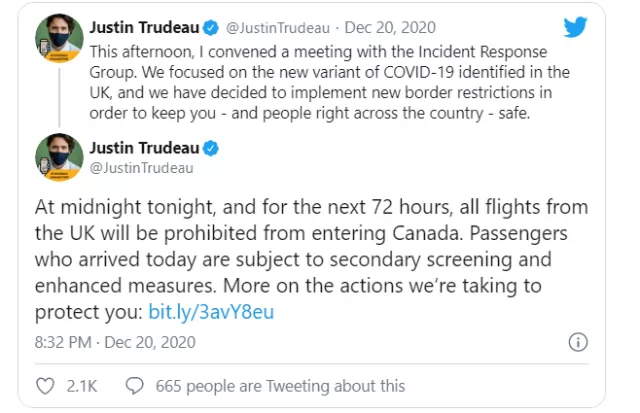Image resolution: width=640 pixels, height=413 pixels.
Task: Click the Twitter bird logo
Action: click(x=575, y=27)
